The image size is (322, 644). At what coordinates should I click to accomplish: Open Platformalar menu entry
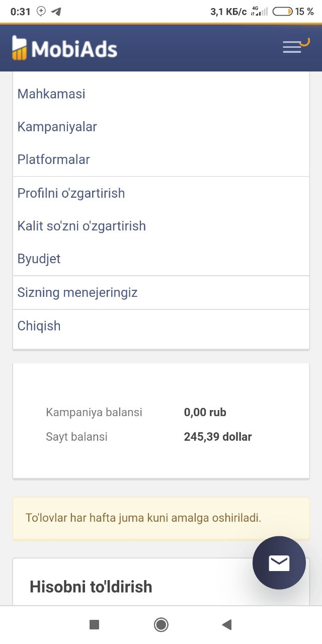click(53, 159)
